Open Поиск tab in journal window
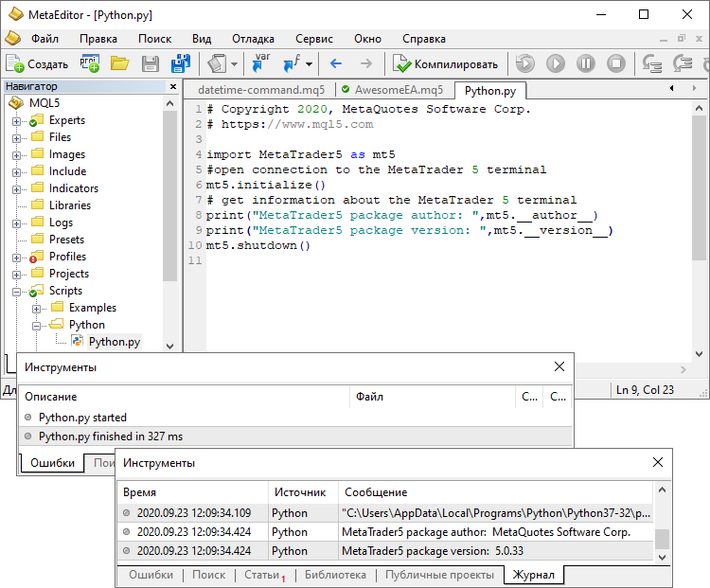 point(209,575)
